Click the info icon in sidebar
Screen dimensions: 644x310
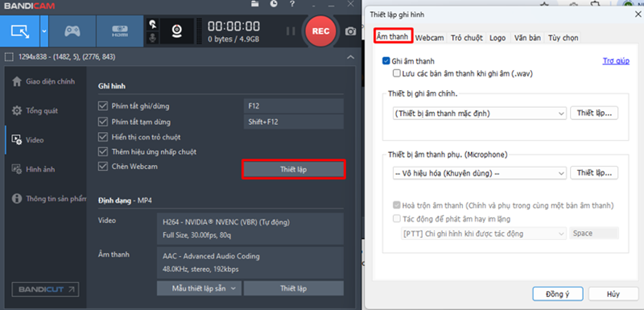coord(17,199)
